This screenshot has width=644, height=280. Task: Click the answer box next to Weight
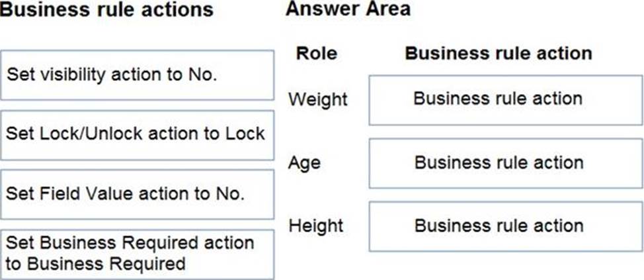point(498,100)
